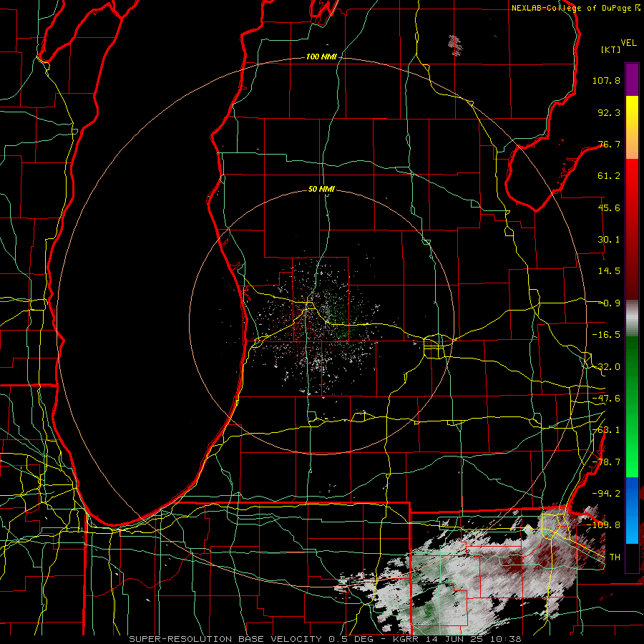Select the 30.1 value on velocity scale
Screen dimensions: 644x644
click(x=609, y=240)
